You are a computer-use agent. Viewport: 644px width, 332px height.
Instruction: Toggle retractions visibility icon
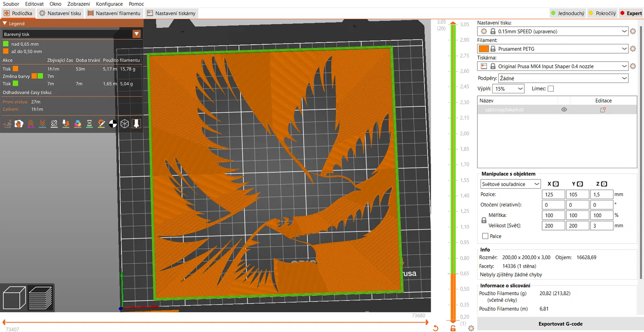(x=31, y=124)
